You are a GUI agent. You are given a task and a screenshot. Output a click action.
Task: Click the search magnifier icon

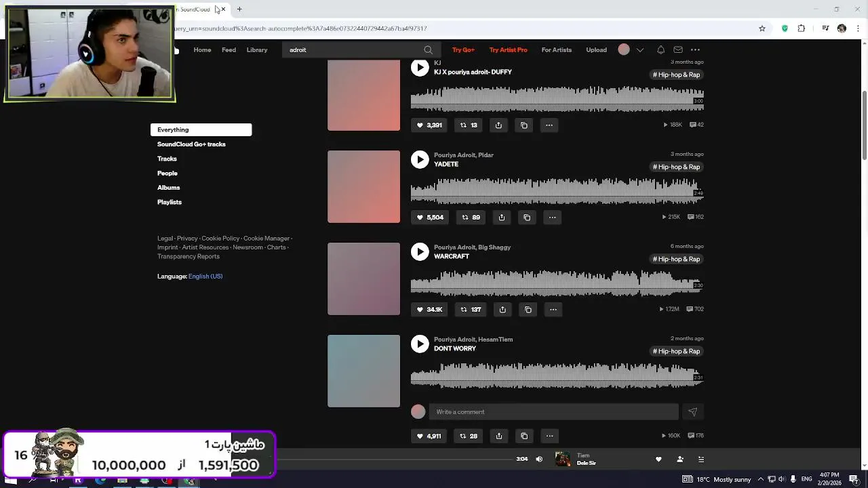click(428, 49)
